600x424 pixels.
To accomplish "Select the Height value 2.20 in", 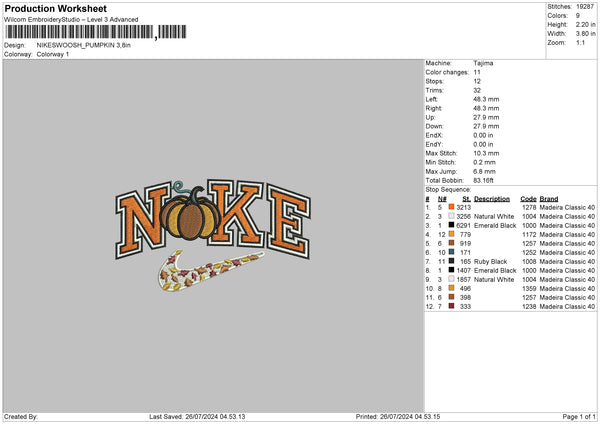I will (585, 24).
